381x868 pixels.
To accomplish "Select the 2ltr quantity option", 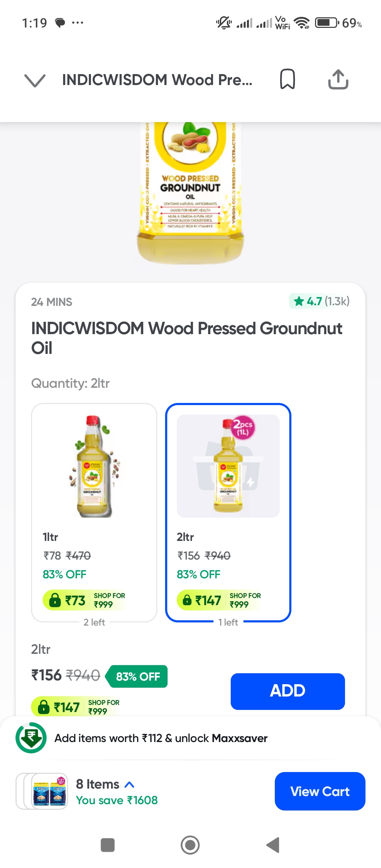I will click(228, 512).
